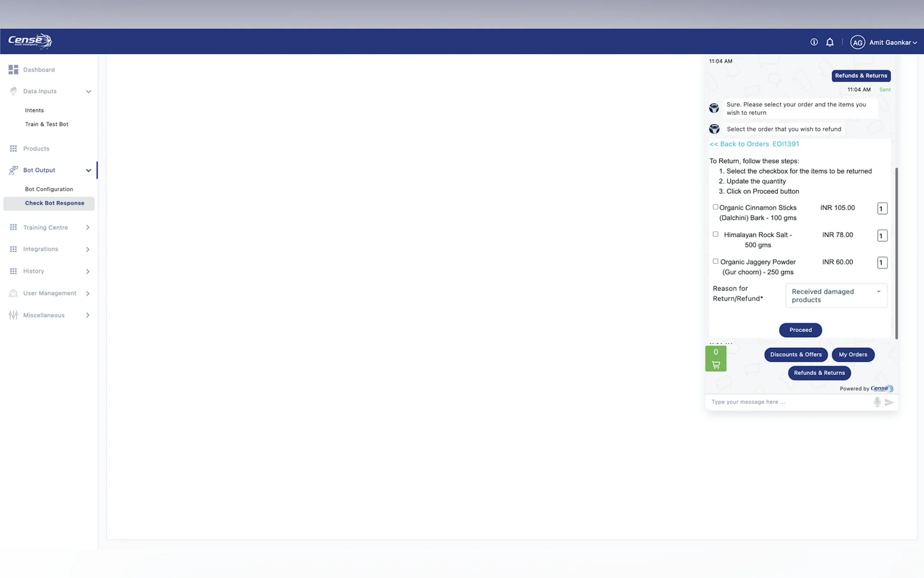Open Bot Configuration in sidebar

49,189
